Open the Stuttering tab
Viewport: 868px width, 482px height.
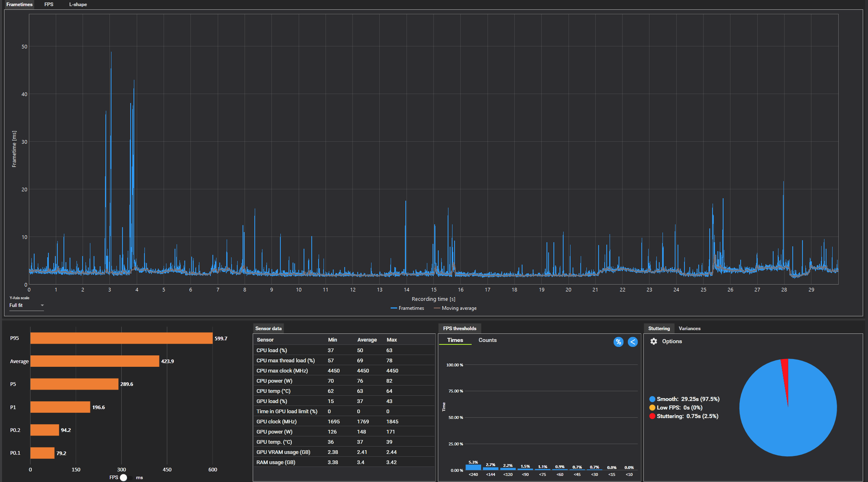tap(659, 328)
